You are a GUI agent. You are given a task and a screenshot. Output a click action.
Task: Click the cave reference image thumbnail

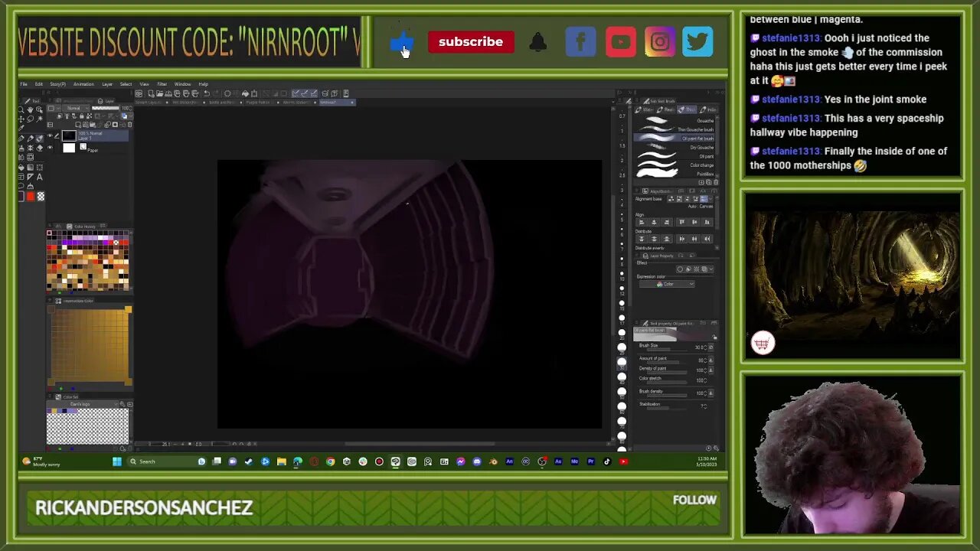click(852, 276)
